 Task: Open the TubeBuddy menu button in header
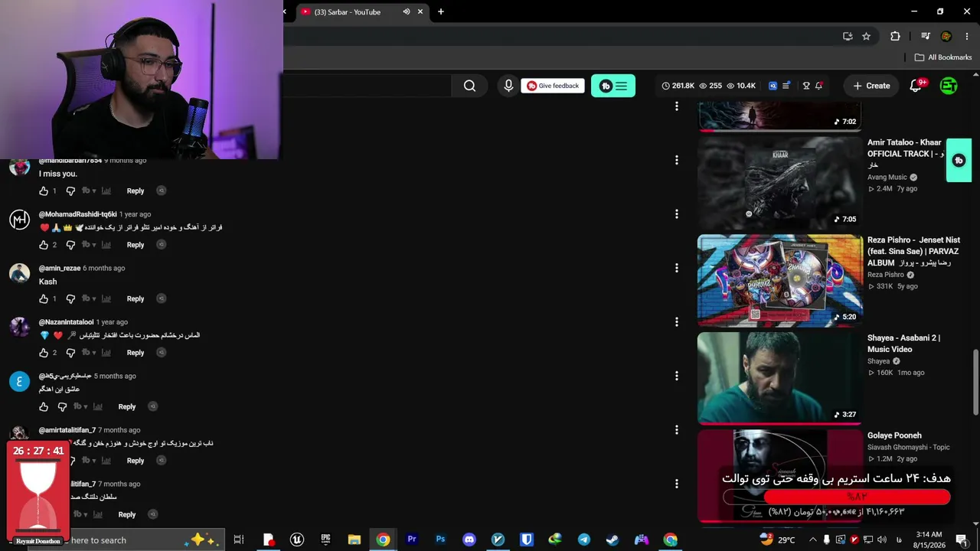click(x=613, y=86)
